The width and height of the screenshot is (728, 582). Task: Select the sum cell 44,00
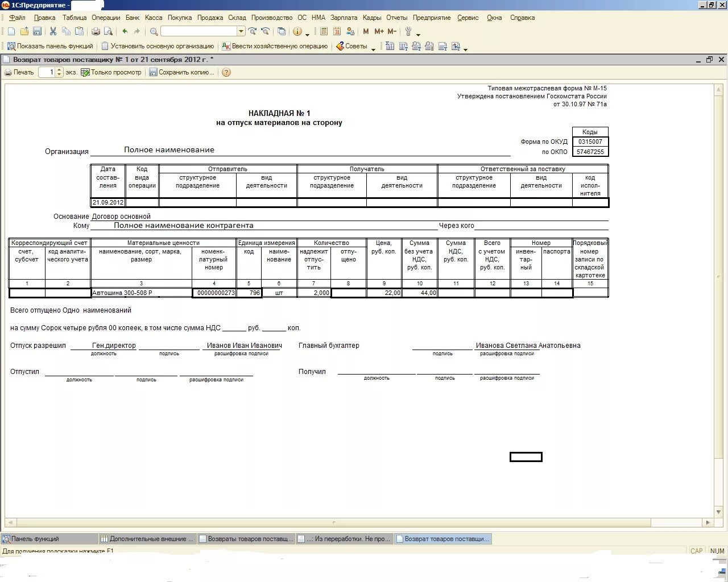click(420, 293)
